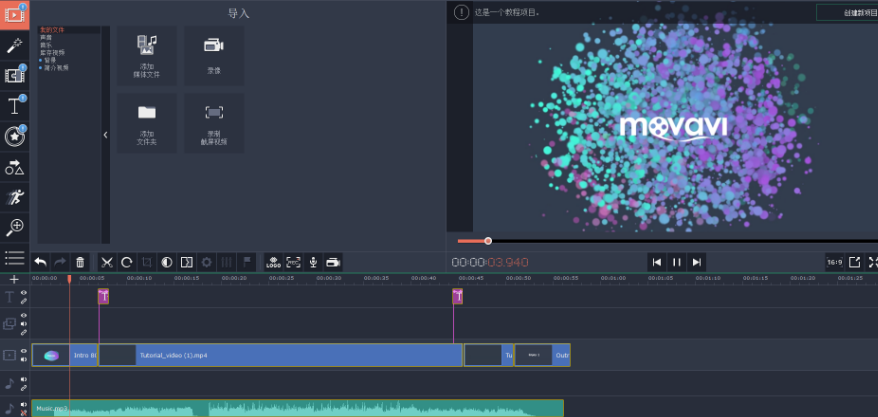Click the 录制截屏视频 screen capture button

click(x=214, y=123)
